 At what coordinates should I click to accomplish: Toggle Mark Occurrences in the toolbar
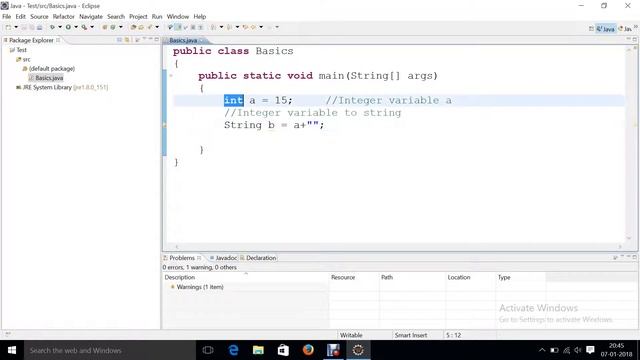(178, 27)
